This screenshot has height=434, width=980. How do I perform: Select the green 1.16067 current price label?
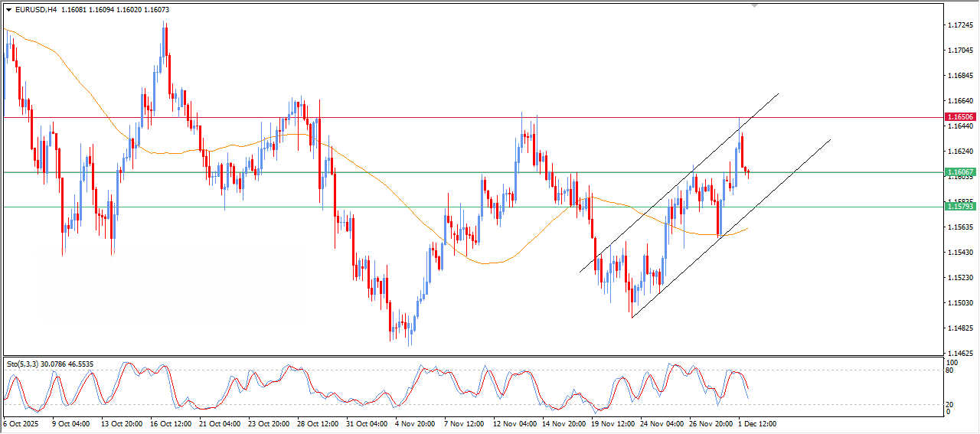click(959, 172)
